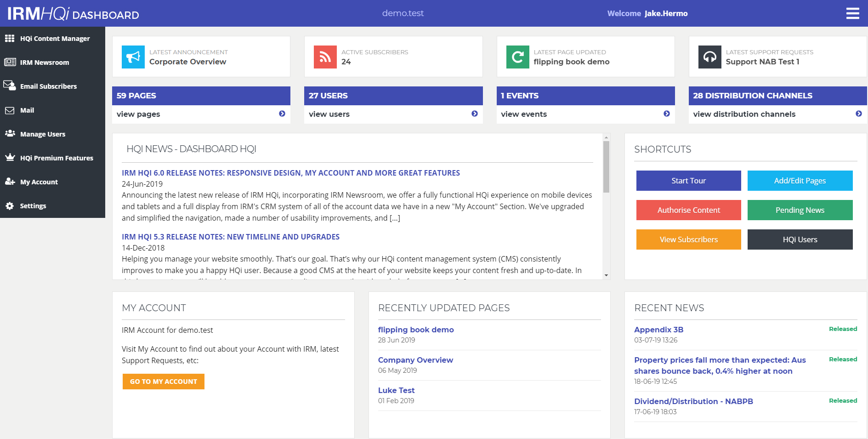Screen dimensions: 868x439
Task: Click the megaphone Latest Announcement icon
Action: click(x=133, y=57)
